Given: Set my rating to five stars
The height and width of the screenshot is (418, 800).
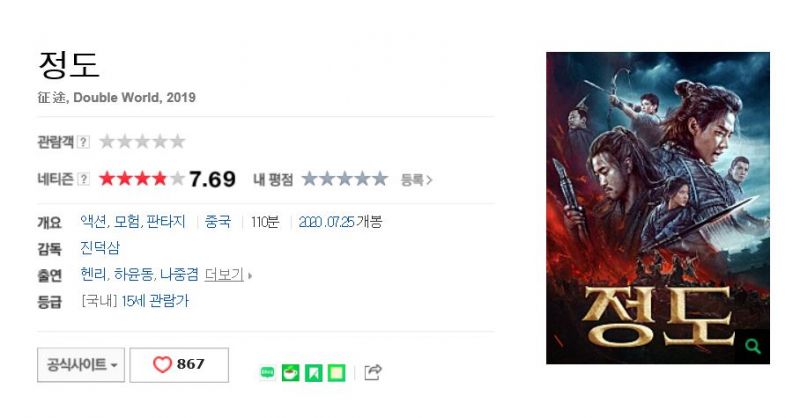Looking at the screenshot, I should click(380, 179).
